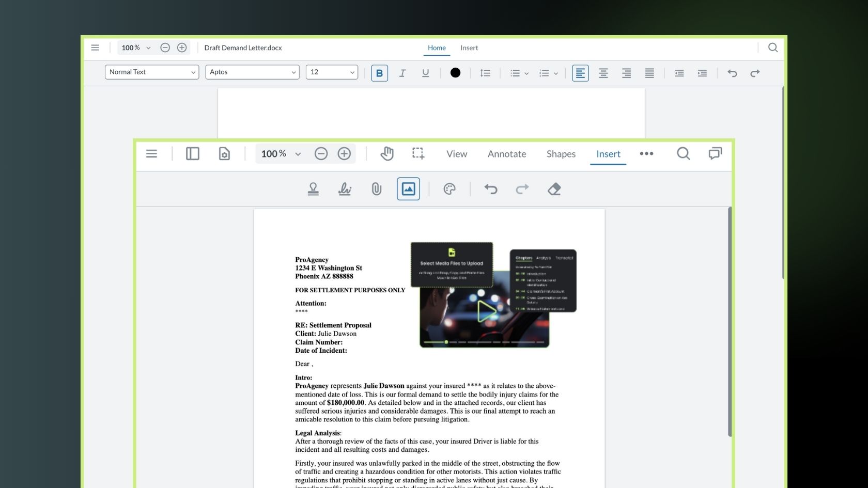Open the Aptos font dropdown
The width and height of the screenshot is (868, 488).
tap(252, 72)
